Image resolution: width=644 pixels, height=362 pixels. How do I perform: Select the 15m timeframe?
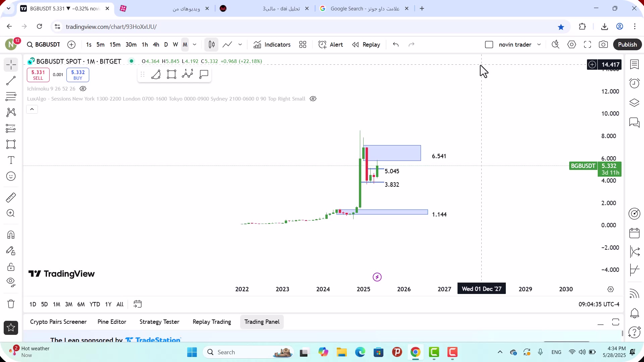coord(115,45)
